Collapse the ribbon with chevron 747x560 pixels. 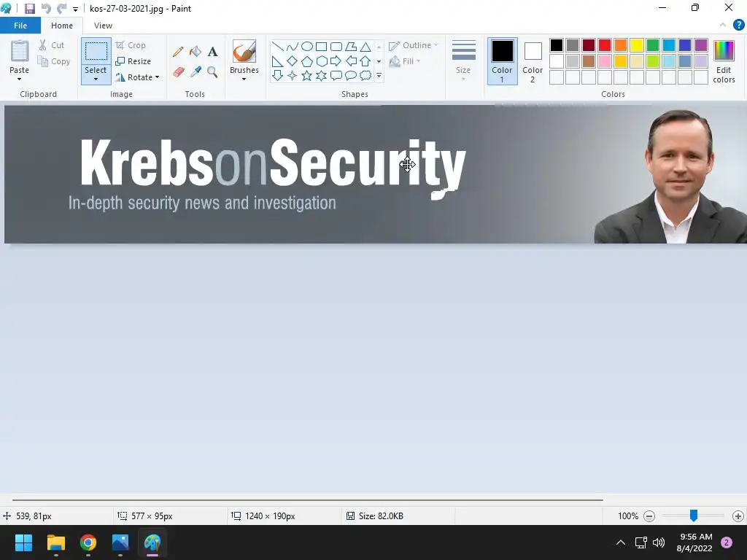tap(723, 26)
